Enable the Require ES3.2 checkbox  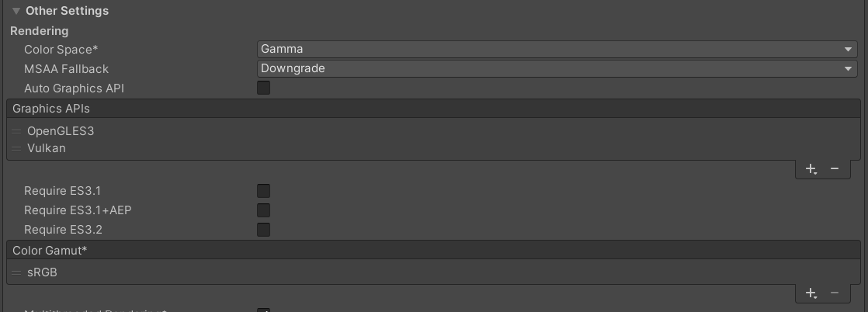pyautogui.click(x=264, y=230)
